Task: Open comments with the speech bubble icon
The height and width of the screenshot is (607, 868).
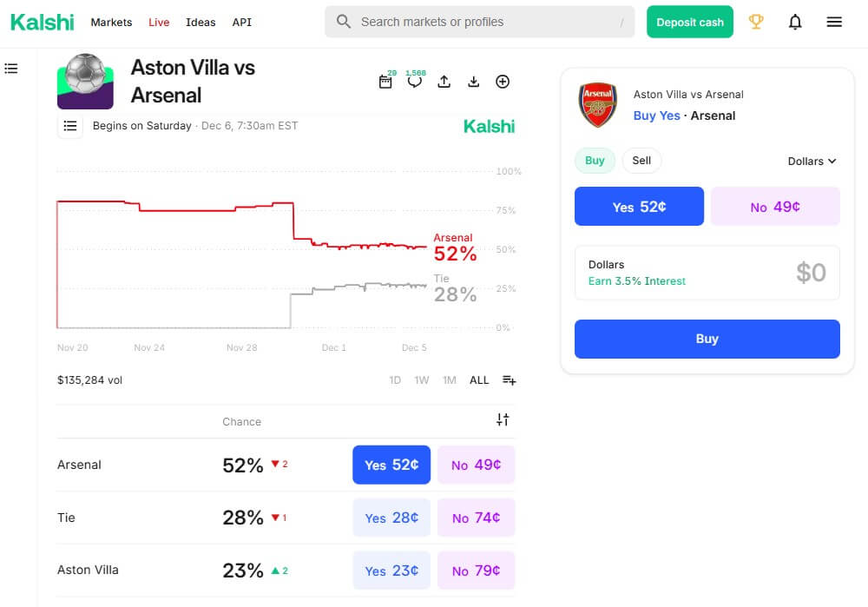Action: point(415,82)
